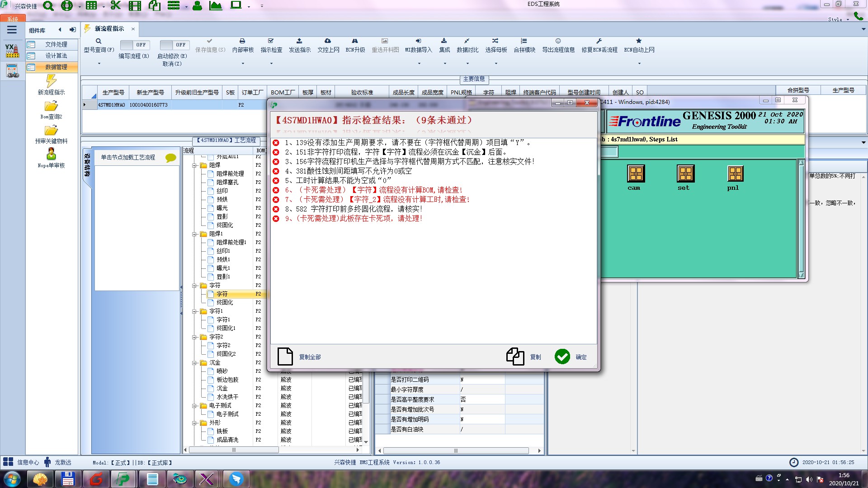
Task: Tick the 阻焊塞孔 tree checkbox
Action: (x=211, y=182)
